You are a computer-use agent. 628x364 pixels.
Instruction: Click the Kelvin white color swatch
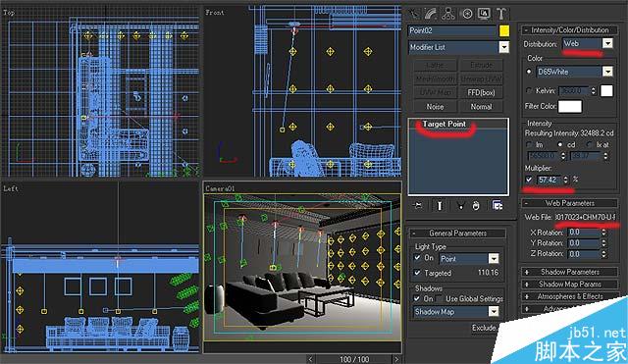click(x=606, y=91)
